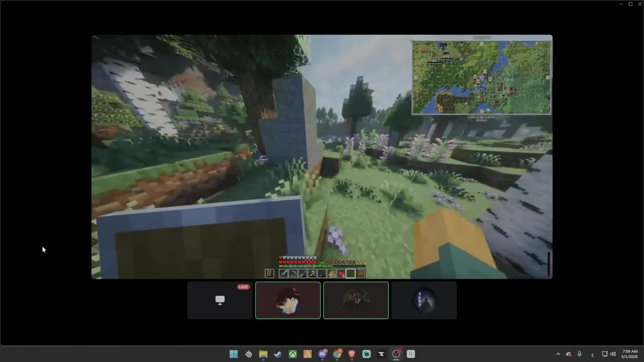Screen dimensions: 644x362
Task: Open the network status tray icon
Action: [605, 354]
